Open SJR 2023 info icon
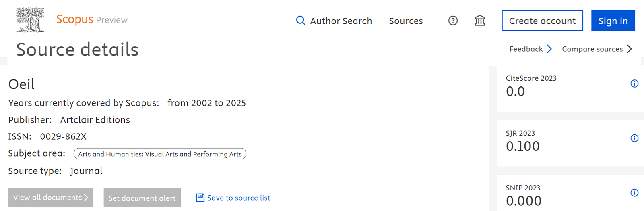The image size is (644, 211). [x=634, y=138]
